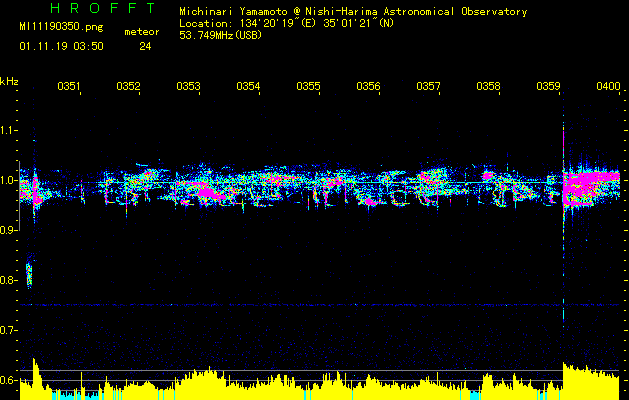The height and width of the screenshot is (400, 629).
Task: Click the 0400 time marker
Action: pos(608,86)
